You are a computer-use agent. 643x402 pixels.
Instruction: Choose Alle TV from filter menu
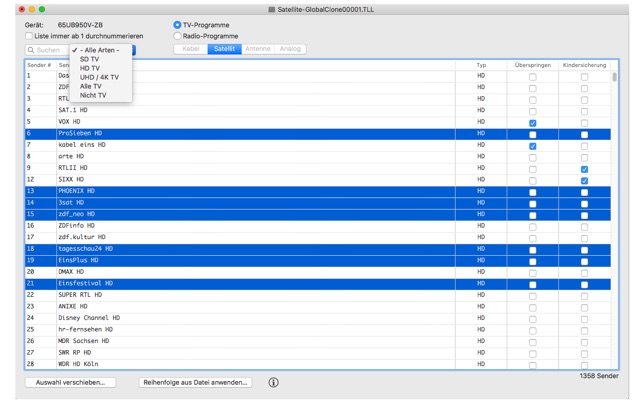pos(101,86)
